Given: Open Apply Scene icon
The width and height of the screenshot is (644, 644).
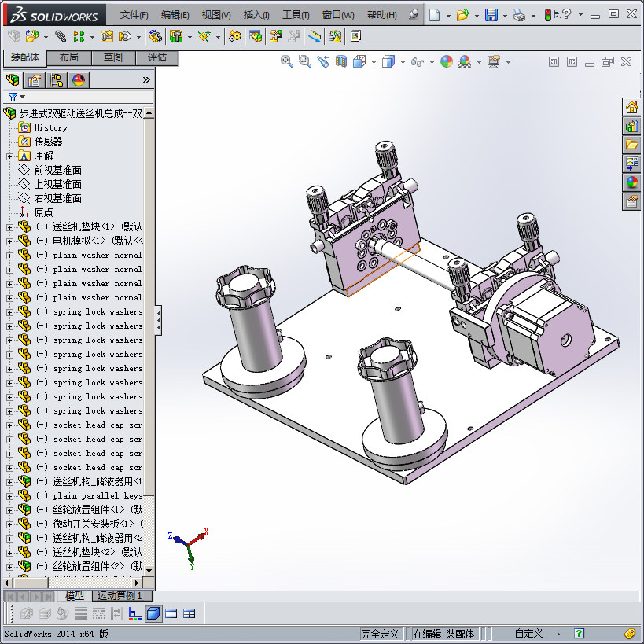Looking at the screenshot, I should pos(465,61).
